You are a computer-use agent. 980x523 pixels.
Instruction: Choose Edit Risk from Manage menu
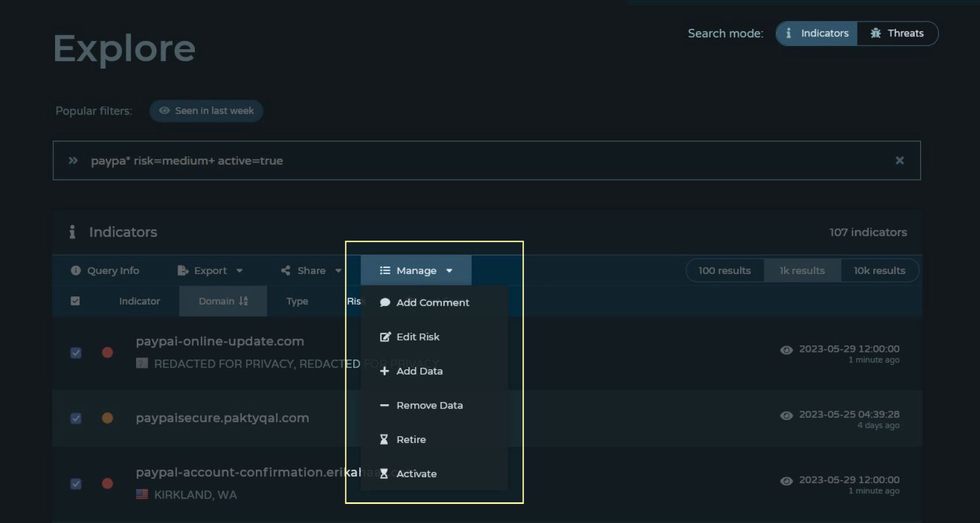tap(434, 337)
